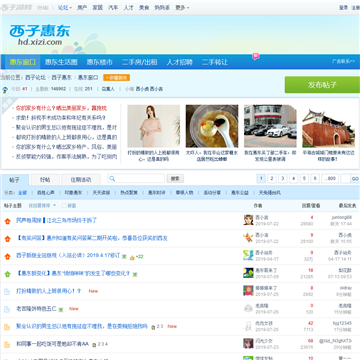Viewport: 360px width, 360px height.
Task: Open thread 民声每周报 江北三角市场终于拆了
Action: [56, 221]
